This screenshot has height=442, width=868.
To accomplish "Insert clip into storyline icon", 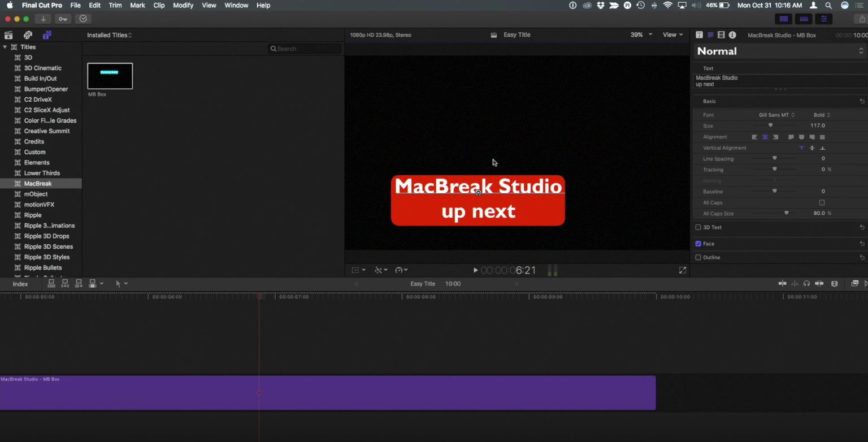I will point(65,284).
